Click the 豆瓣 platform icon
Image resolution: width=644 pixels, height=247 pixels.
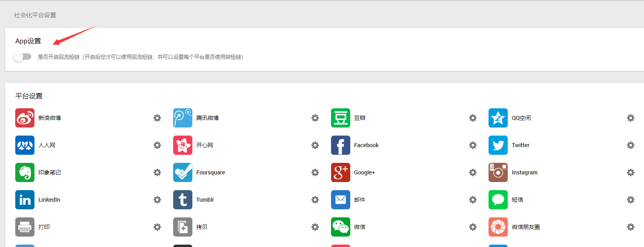click(341, 118)
